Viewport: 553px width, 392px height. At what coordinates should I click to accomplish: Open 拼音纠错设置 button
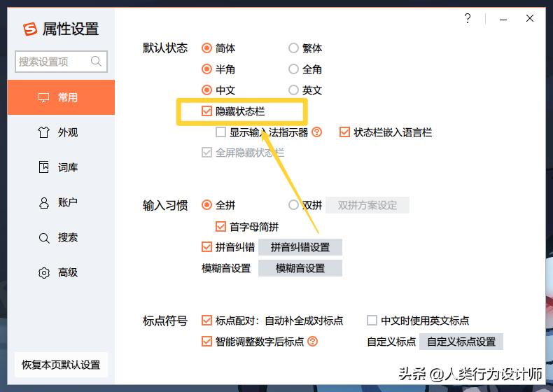pos(300,247)
